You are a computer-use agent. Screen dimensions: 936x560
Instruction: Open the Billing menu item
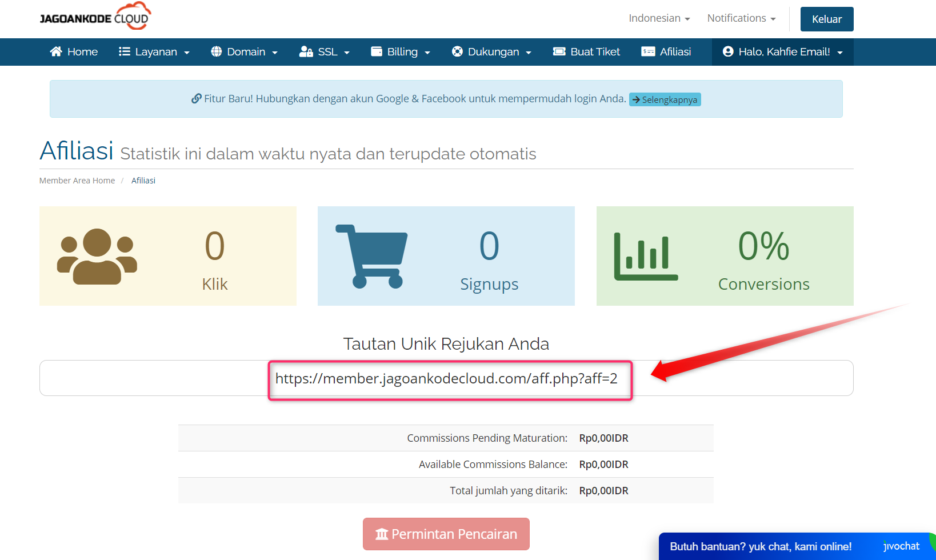tap(401, 51)
